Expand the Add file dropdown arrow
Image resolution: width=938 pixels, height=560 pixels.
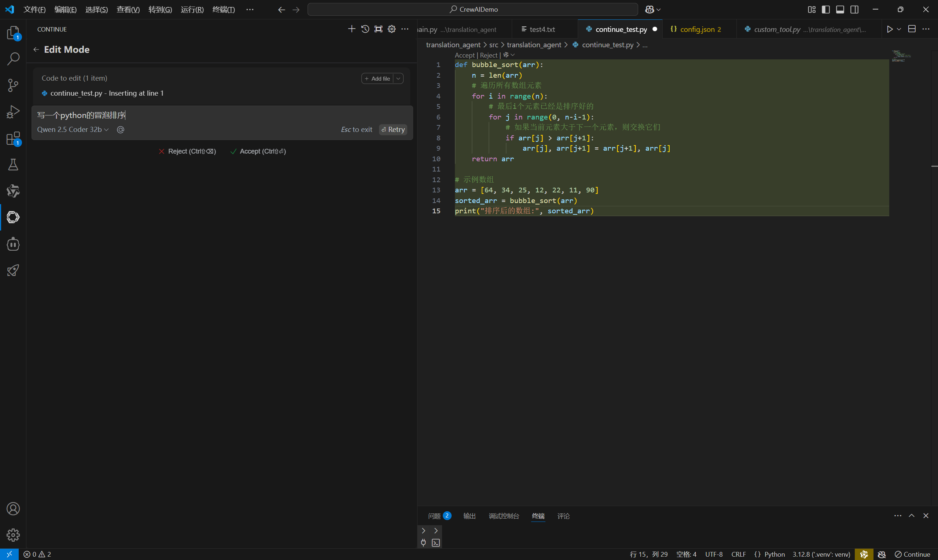tap(398, 78)
